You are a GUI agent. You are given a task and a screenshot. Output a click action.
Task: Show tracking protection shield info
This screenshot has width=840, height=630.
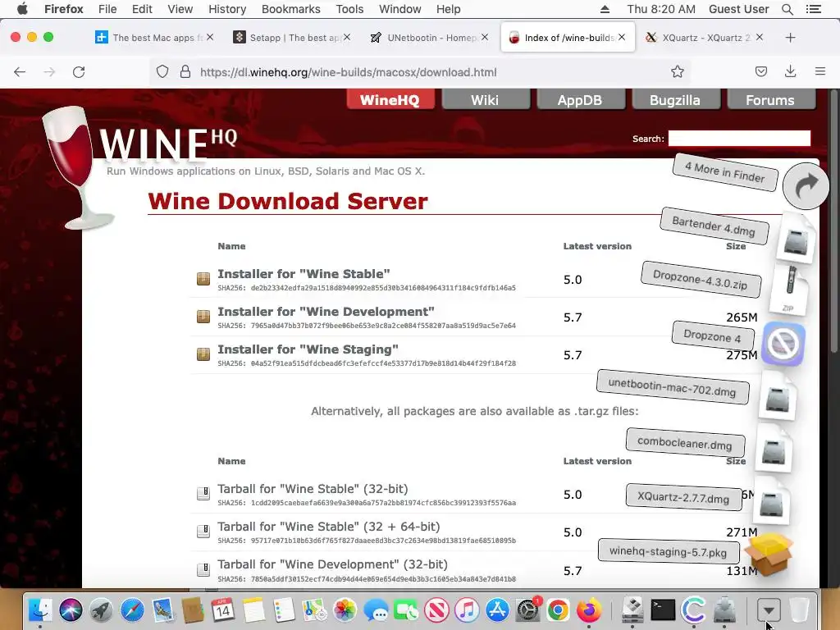tap(162, 72)
